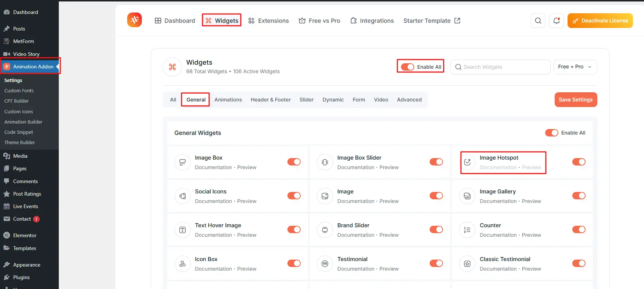Open the Integrations page
This screenshot has width=644, height=289.
pyautogui.click(x=372, y=21)
